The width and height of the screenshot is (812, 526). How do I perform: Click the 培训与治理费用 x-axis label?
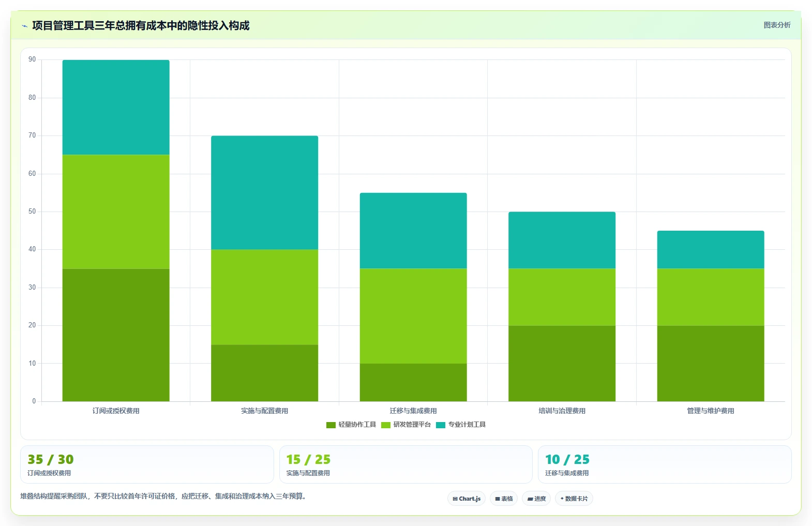(x=562, y=411)
